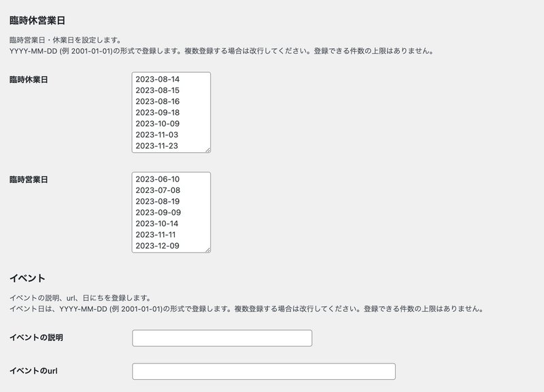Click the 臨時休営業日 section heading

coord(37,20)
